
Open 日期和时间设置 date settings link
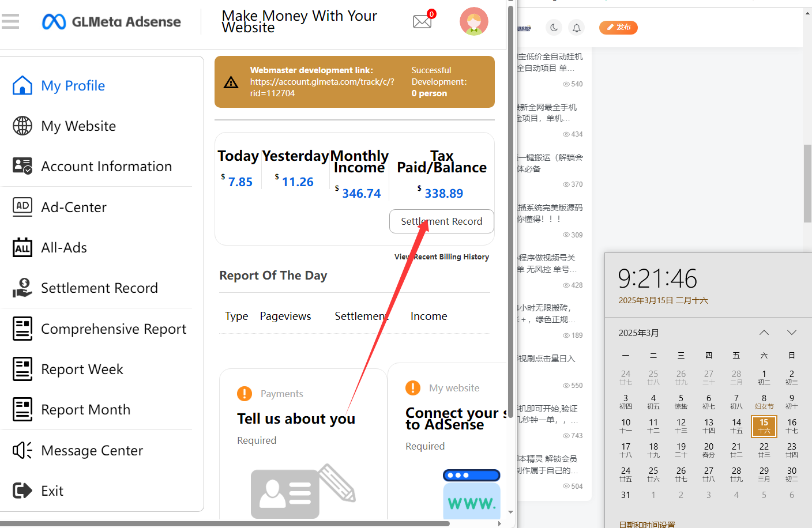[647, 524]
